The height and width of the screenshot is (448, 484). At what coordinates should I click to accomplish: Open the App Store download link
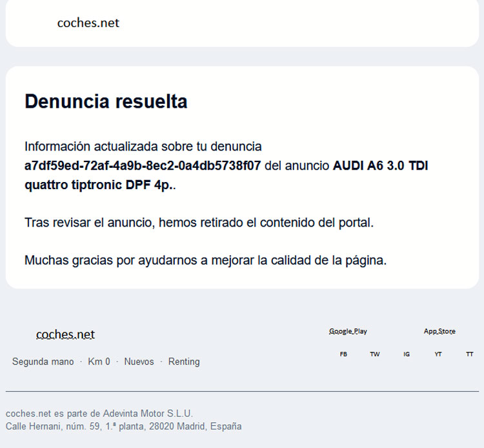tap(439, 331)
